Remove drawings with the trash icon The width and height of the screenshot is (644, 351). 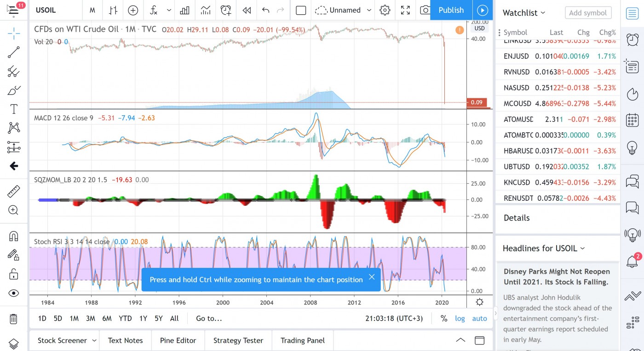tap(14, 318)
